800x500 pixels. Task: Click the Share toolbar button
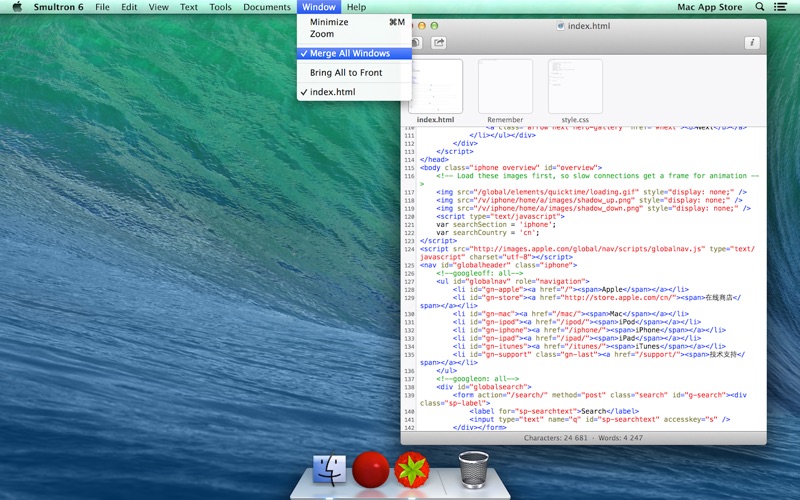(x=439, y=43)
